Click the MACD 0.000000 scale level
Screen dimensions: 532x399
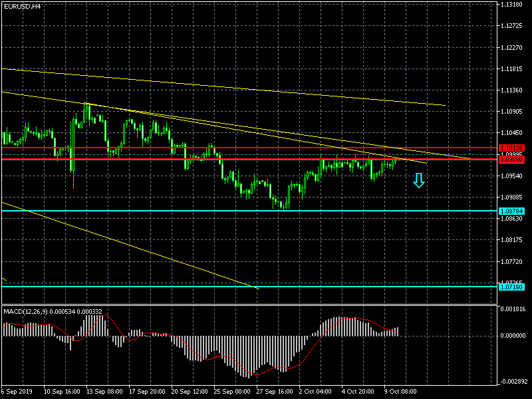tap(514, 336)
